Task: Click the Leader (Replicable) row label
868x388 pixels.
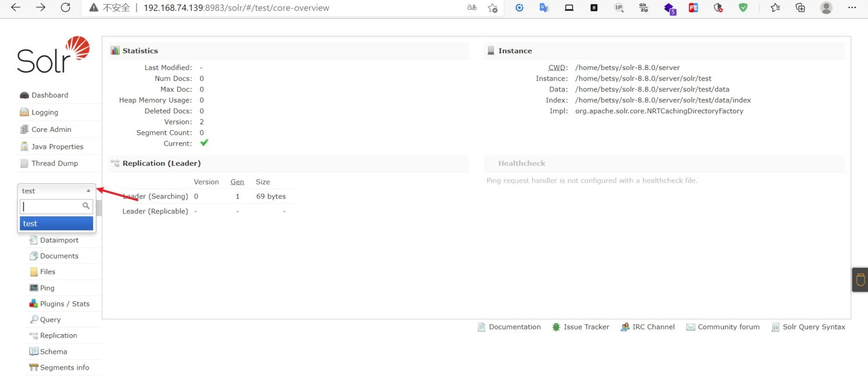Action: pos(155,212)
